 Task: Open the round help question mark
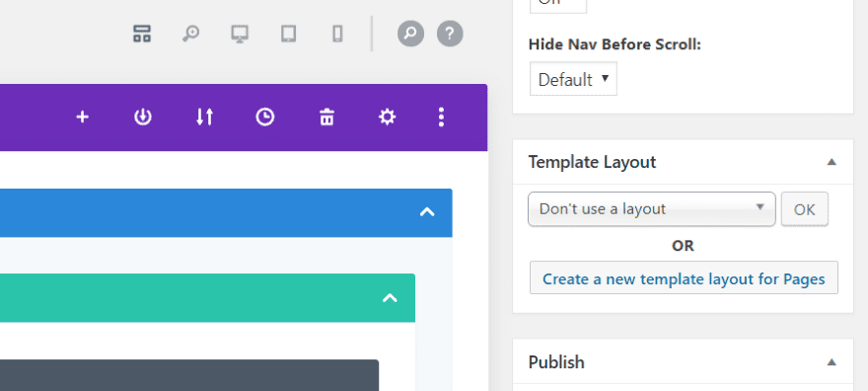tap(450, 34)
